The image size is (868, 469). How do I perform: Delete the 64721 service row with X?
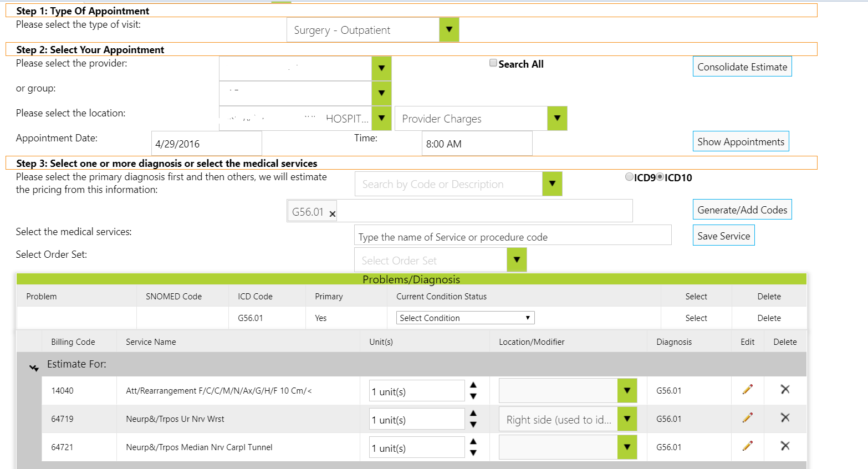tap(785, 446)
